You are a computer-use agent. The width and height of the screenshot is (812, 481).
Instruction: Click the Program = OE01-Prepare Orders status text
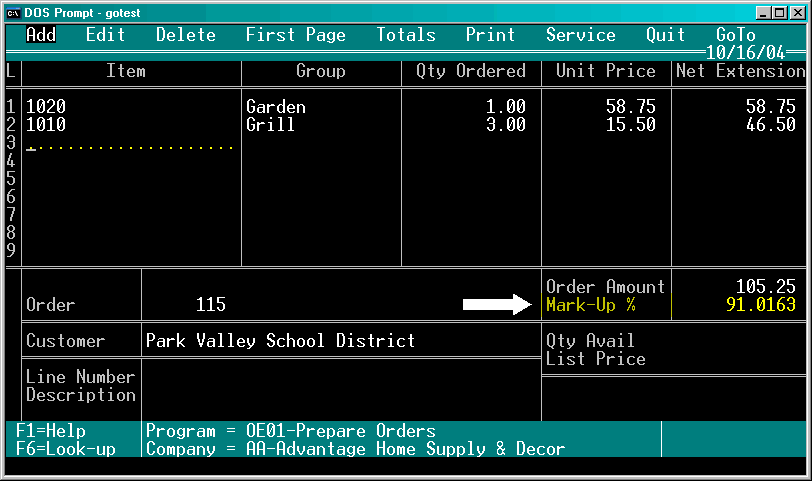point(291,431)
